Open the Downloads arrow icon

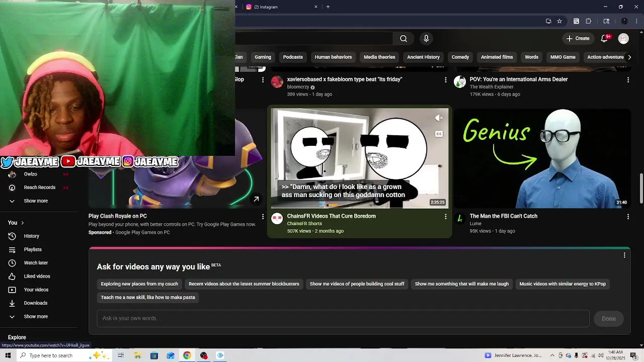(12, 303)
